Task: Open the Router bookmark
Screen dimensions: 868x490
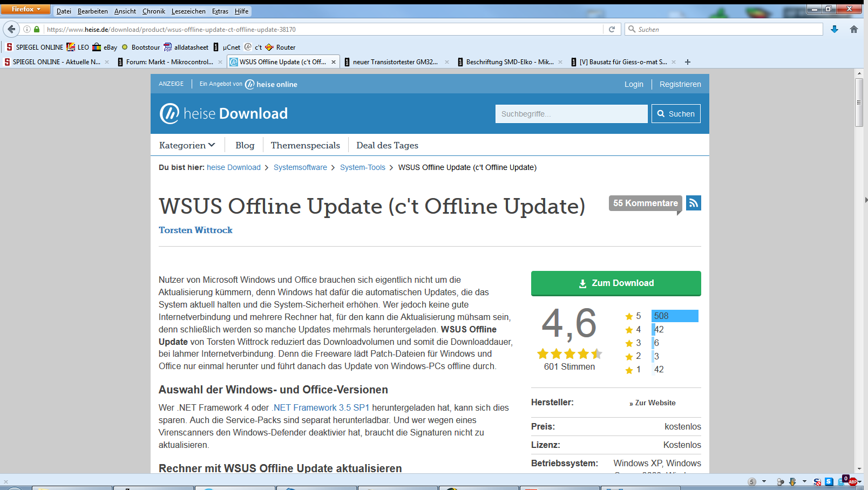Action: tap(280, 47)
